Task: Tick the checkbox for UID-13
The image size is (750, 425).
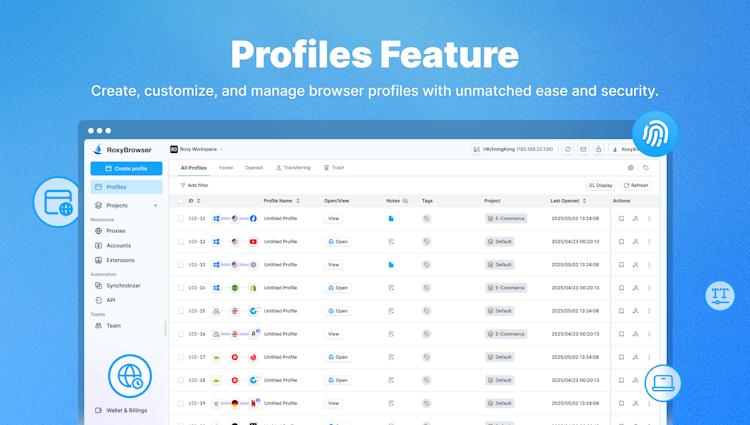Action: (x=181, y=265)
